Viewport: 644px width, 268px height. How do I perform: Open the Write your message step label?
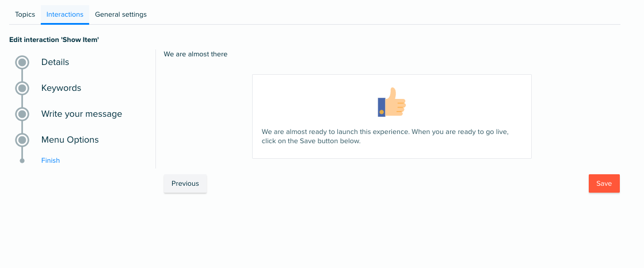click(x=82, y=114)
